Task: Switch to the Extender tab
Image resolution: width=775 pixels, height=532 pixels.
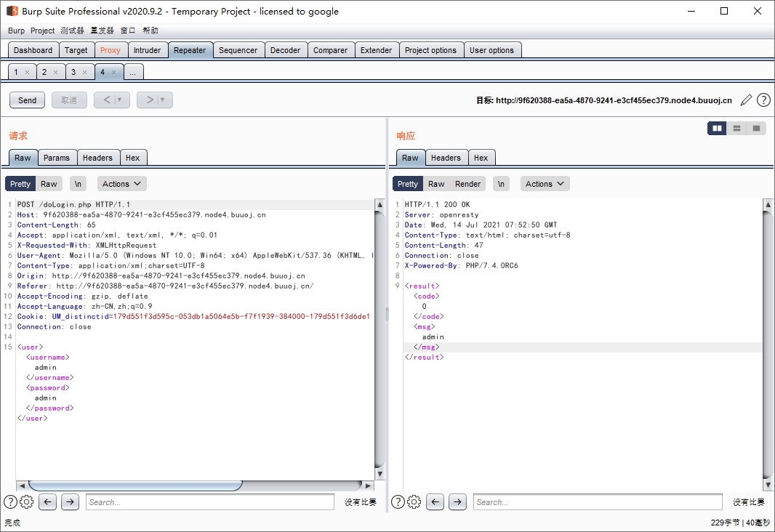Action: click(376, 50)
